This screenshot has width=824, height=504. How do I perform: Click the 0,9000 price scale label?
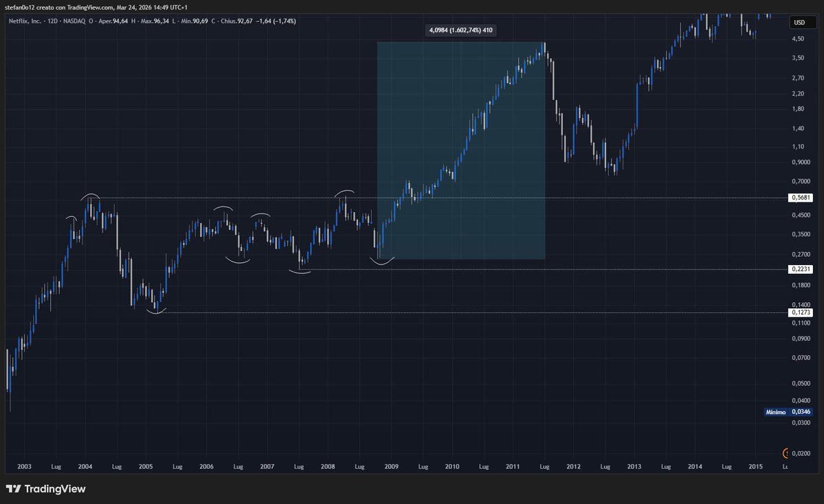click(x=801, y=162)
